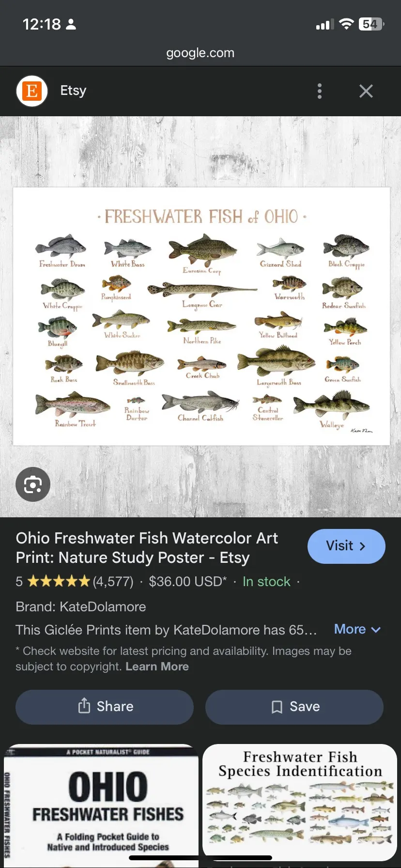Viewport: 401px width, 868px height.
Task: Tap the profile silhouette icon beside the clock
Action: coord(71,24)
